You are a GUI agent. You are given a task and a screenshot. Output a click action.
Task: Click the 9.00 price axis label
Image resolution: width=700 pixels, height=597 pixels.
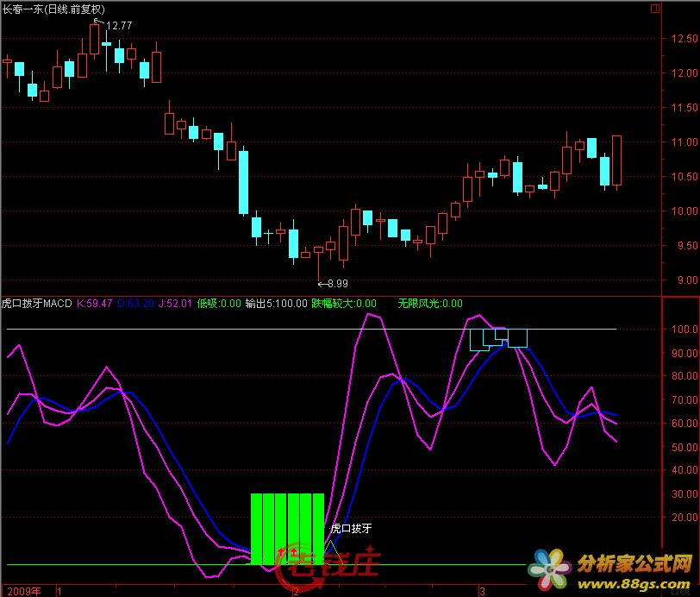688,280
